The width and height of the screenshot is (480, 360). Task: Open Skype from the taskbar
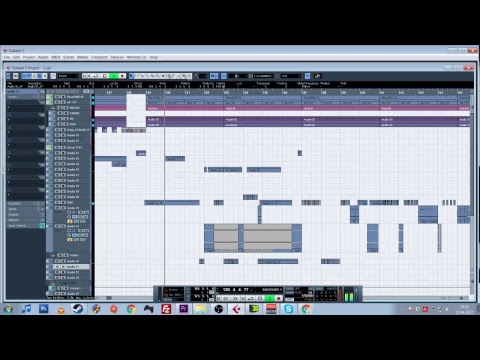tap(289, 309)
